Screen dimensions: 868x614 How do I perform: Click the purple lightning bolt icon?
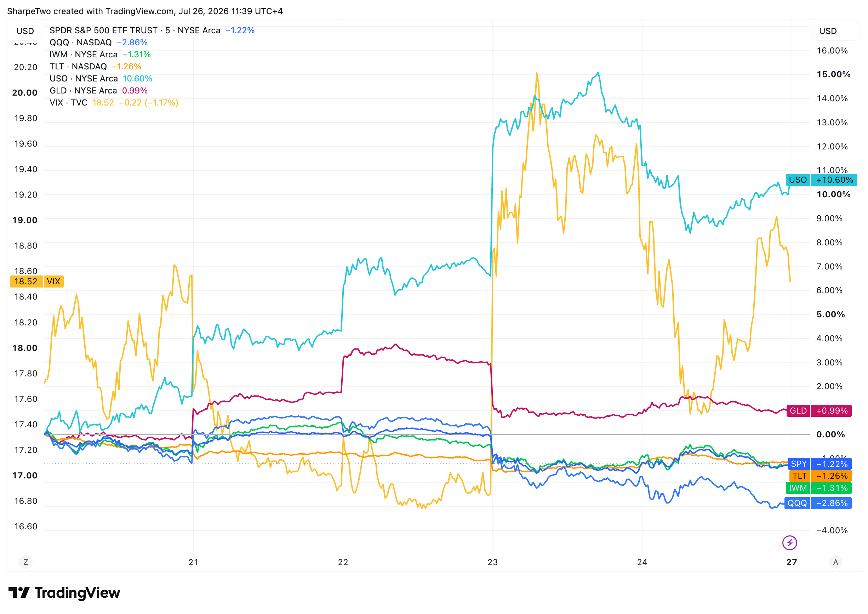point(789,543)
